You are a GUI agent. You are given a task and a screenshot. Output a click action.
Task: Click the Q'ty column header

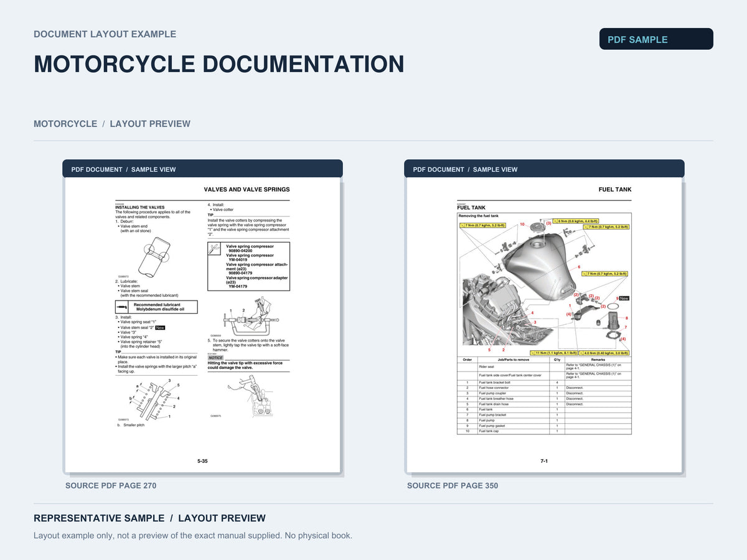pyautogui.click(x=557, y=360)
